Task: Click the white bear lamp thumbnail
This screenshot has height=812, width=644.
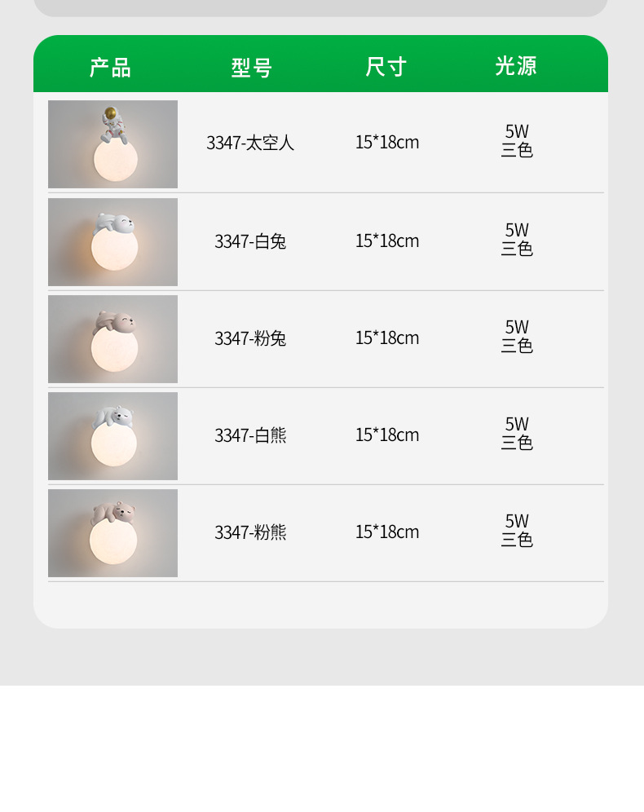Action: point(112,436)
